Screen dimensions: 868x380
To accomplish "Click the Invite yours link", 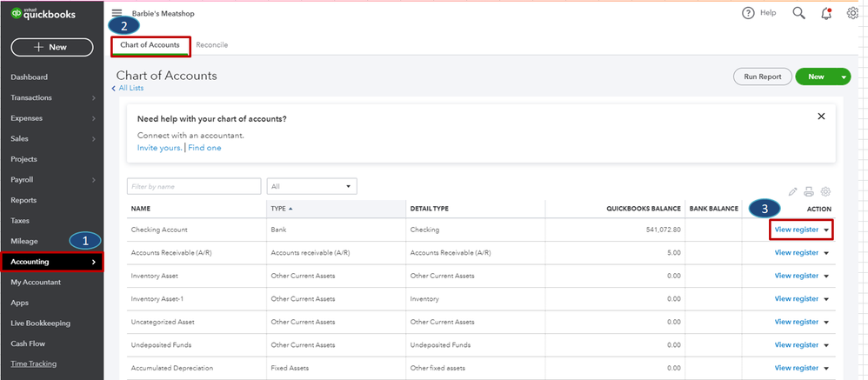I will coord(159,148).
